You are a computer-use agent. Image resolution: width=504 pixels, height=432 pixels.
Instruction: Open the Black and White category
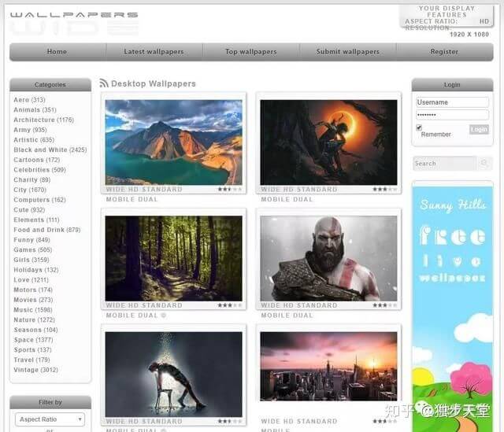(50, 150)
